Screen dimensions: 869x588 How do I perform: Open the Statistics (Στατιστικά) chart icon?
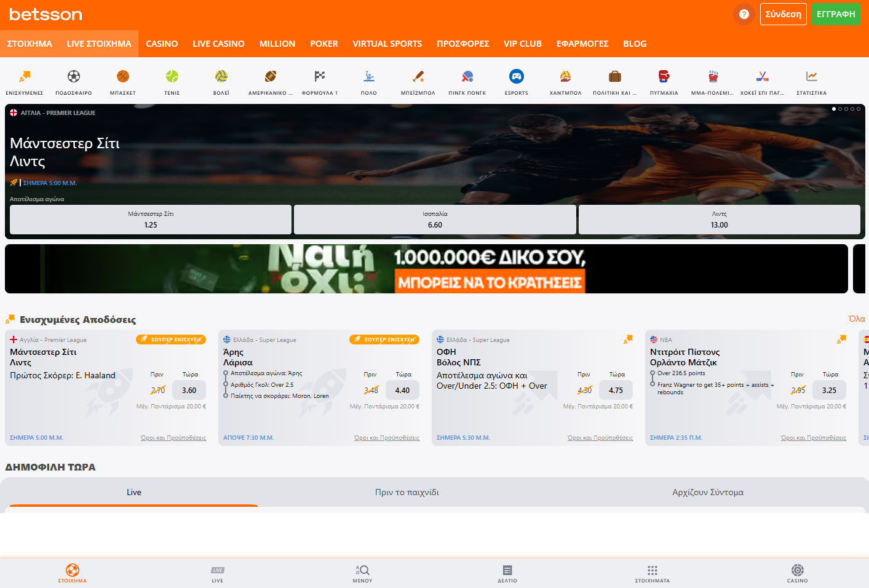click(811, 77)
